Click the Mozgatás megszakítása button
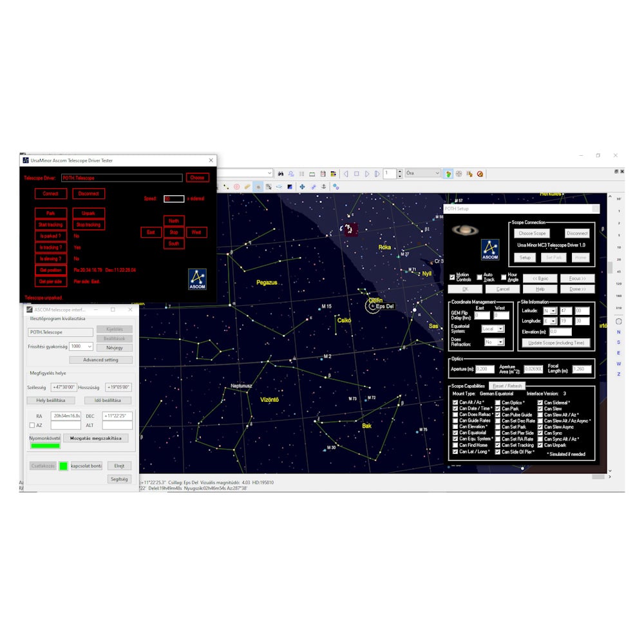 point(96,438)
